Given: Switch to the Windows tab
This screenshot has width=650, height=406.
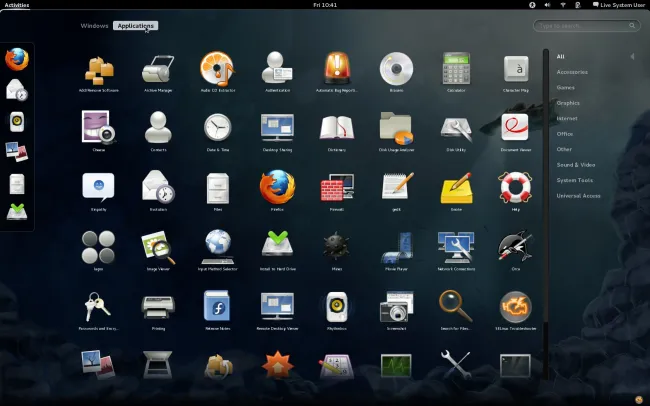Looking at the screenshot, I should pos(94,26).
